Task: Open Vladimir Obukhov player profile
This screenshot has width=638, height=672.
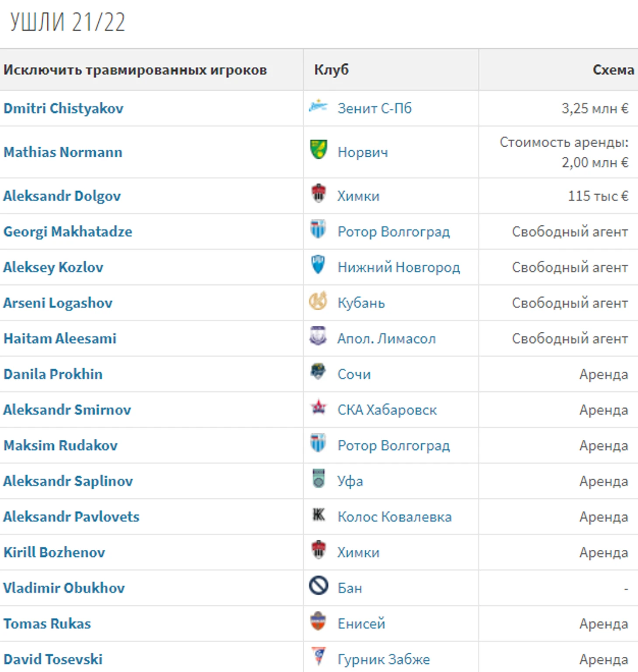Action: click(64, 588)
